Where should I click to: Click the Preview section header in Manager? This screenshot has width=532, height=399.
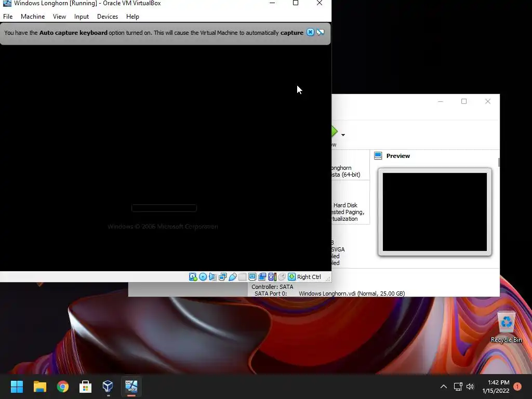point(398,156)
